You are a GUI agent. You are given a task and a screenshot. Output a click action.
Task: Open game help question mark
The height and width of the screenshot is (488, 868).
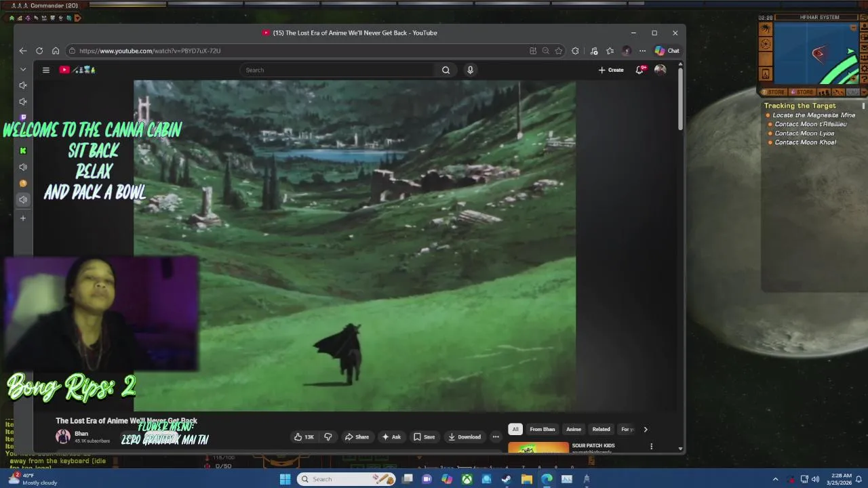click(x=864, y=79)
